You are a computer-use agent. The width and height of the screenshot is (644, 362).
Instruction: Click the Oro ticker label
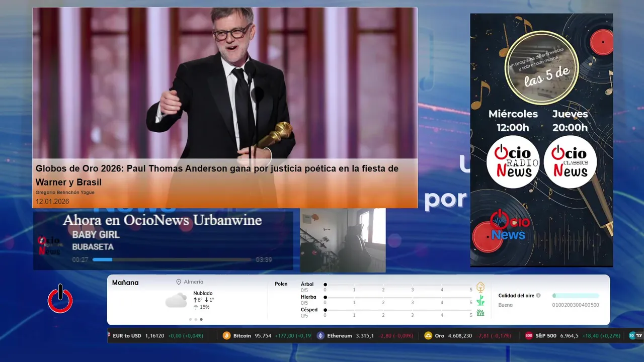click(x=440, y=336)
